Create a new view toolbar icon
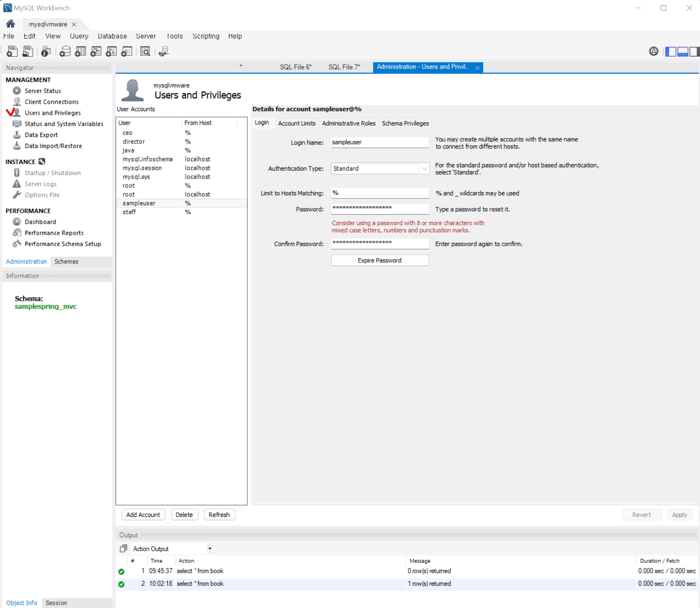 (x=96, y=51)
